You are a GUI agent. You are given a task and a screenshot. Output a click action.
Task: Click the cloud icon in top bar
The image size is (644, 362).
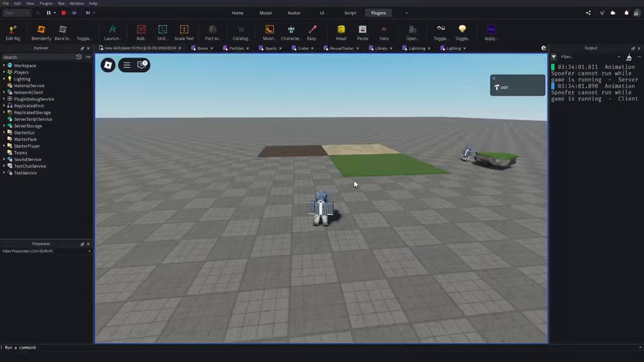613,13
